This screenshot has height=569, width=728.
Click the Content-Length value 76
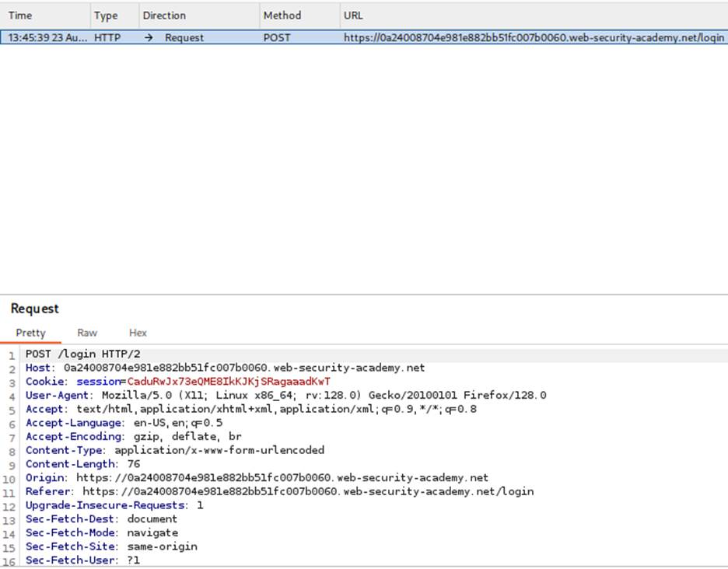133,464
